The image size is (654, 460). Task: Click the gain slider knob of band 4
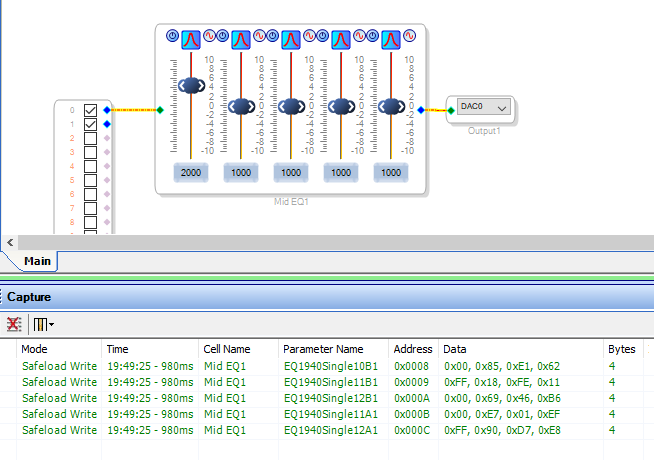click(x=341, y=106)
